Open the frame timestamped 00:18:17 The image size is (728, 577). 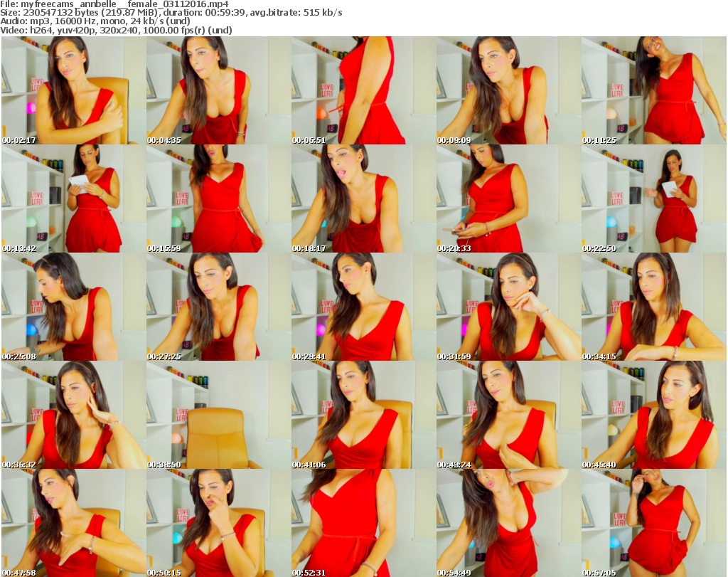363,198
